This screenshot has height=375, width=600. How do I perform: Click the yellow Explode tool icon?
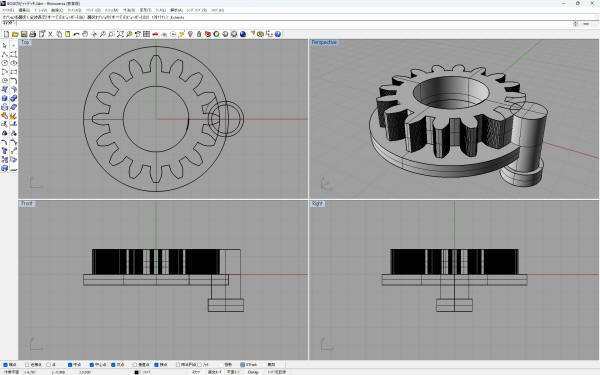click(13, 116)
